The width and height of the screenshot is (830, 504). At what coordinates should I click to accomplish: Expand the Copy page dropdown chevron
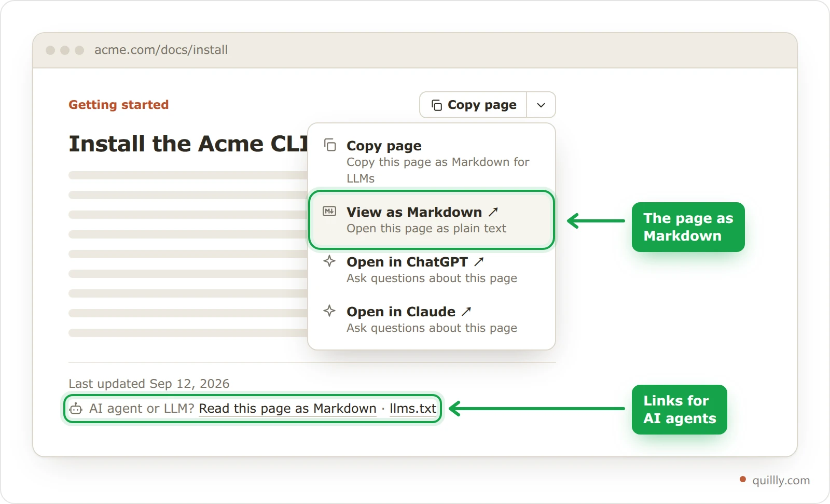541,105
